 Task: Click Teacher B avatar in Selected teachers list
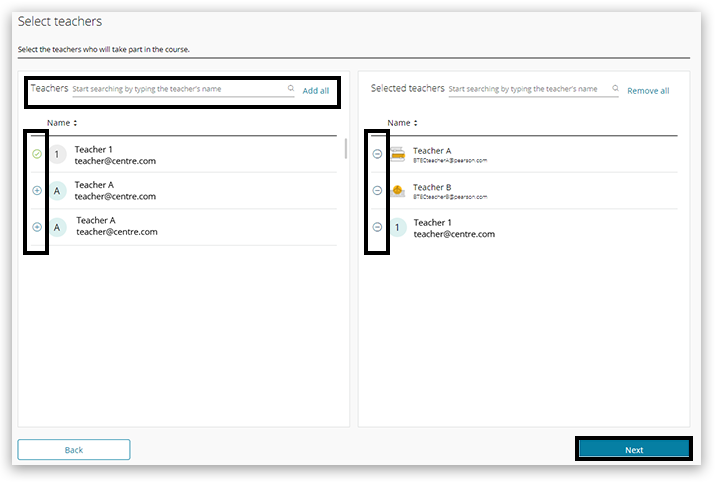(398, 190)
